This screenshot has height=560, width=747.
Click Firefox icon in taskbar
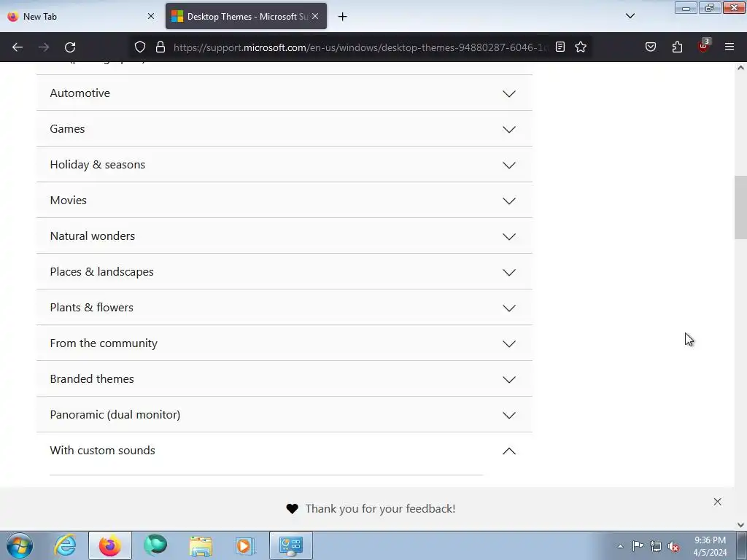[109, 545]
